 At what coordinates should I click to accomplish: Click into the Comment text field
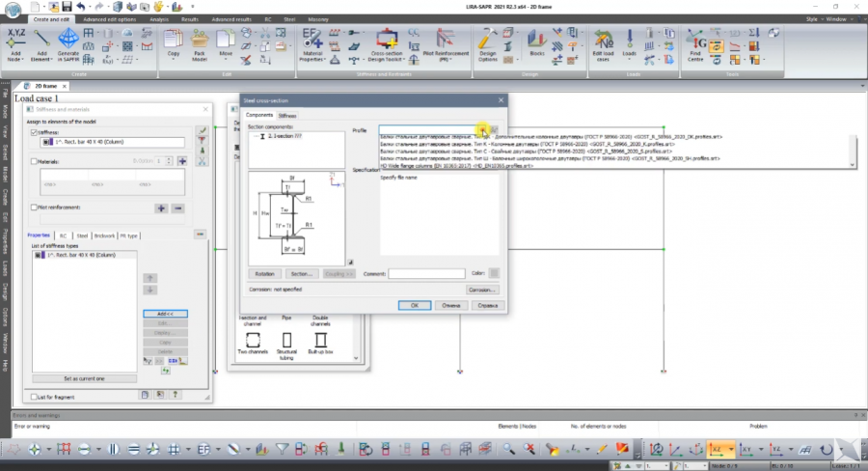(426, 274)
